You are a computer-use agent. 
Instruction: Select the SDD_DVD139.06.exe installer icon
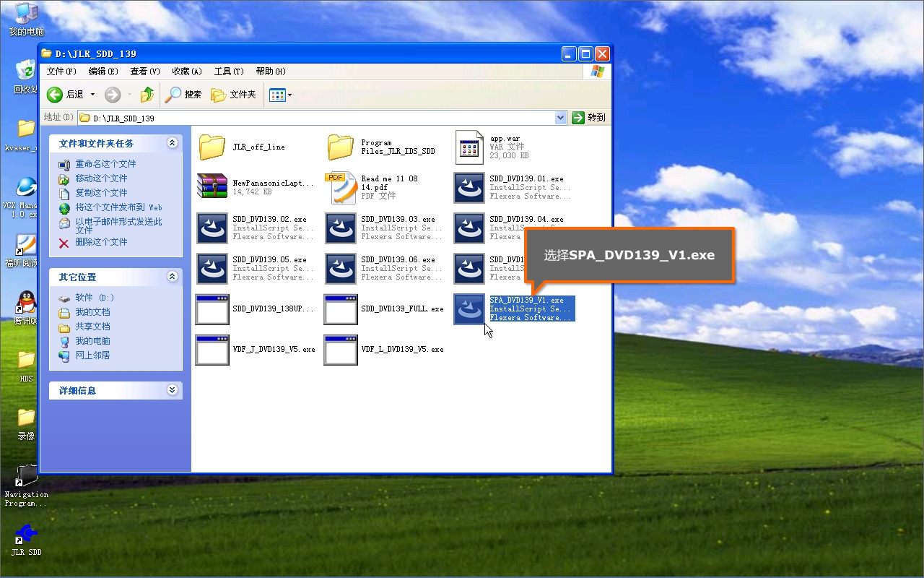[341, 269]
